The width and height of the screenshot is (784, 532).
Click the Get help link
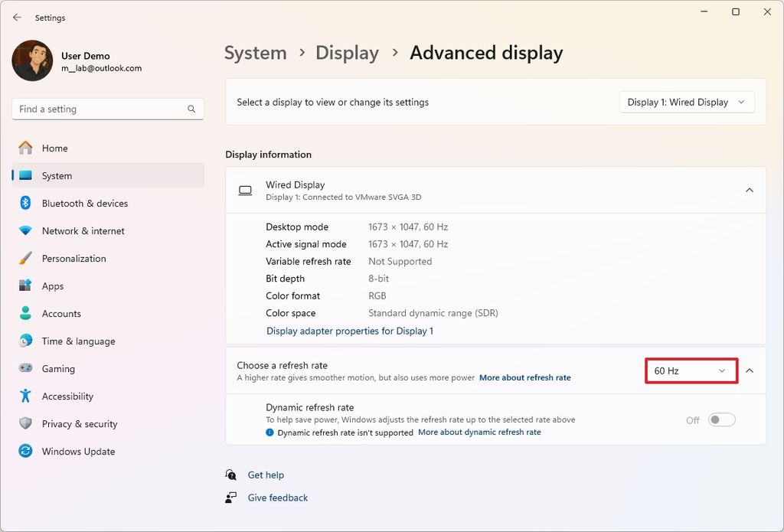coord(266,475)
